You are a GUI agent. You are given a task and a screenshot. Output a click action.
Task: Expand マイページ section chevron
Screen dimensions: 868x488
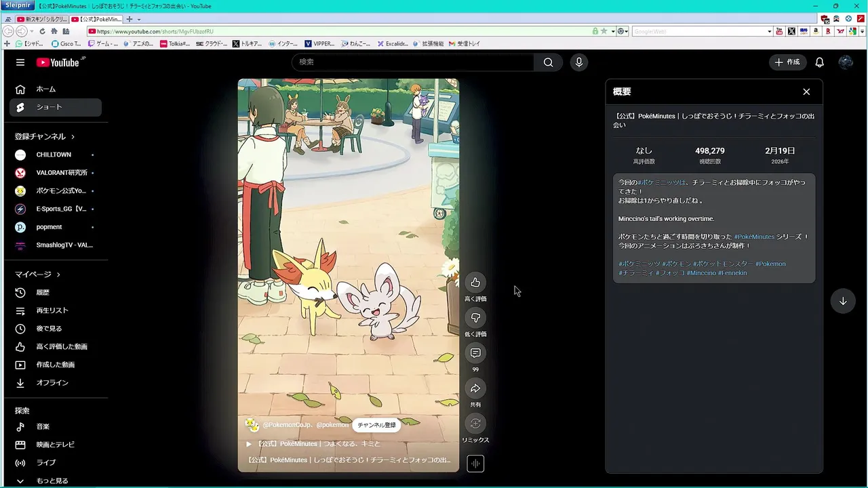(x=58, y=274)
